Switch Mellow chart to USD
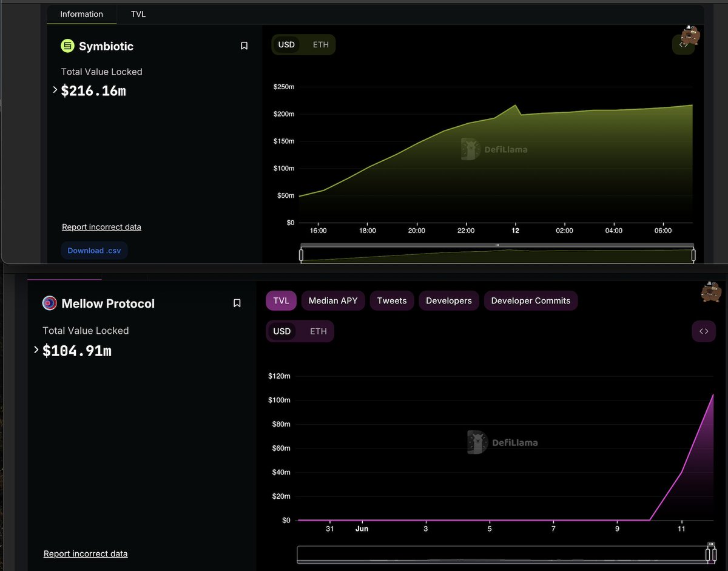The height and width of the screenshot is (571, 728). click(282, 331)
